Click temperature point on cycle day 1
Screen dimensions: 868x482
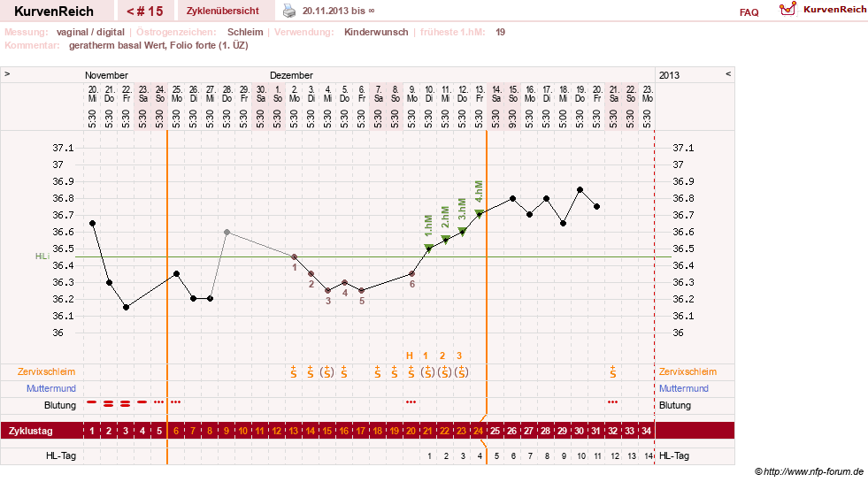click(92, 224)
